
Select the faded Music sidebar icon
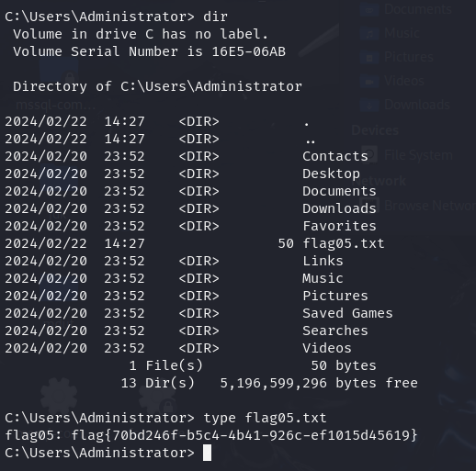(369, 33)
